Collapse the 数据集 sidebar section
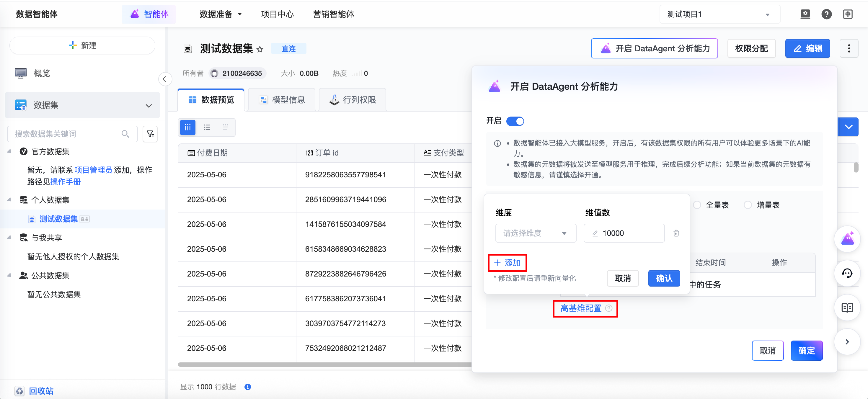This screenshot has height=399, width=868. point(149,105)
